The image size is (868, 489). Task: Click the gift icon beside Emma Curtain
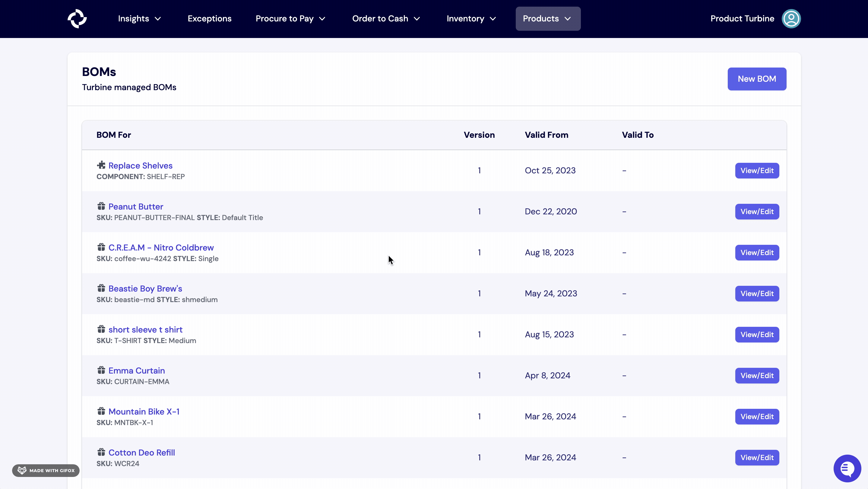(x=101, y=370)
